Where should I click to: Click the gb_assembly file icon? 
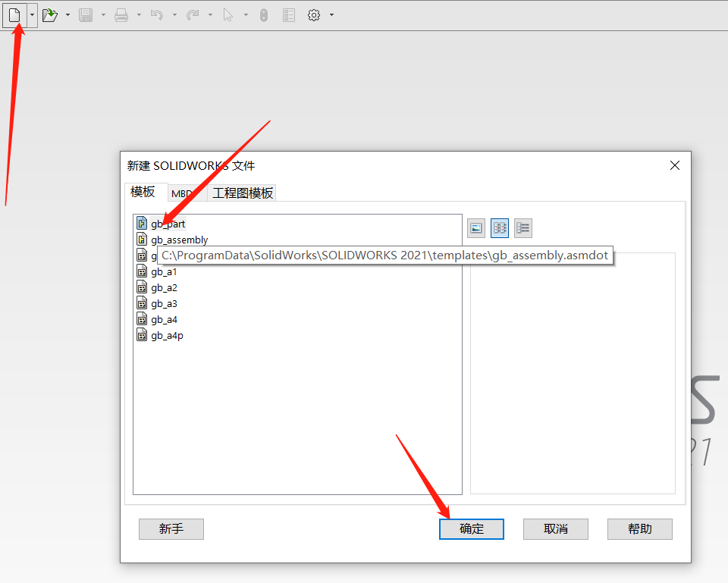pos(142,239)
